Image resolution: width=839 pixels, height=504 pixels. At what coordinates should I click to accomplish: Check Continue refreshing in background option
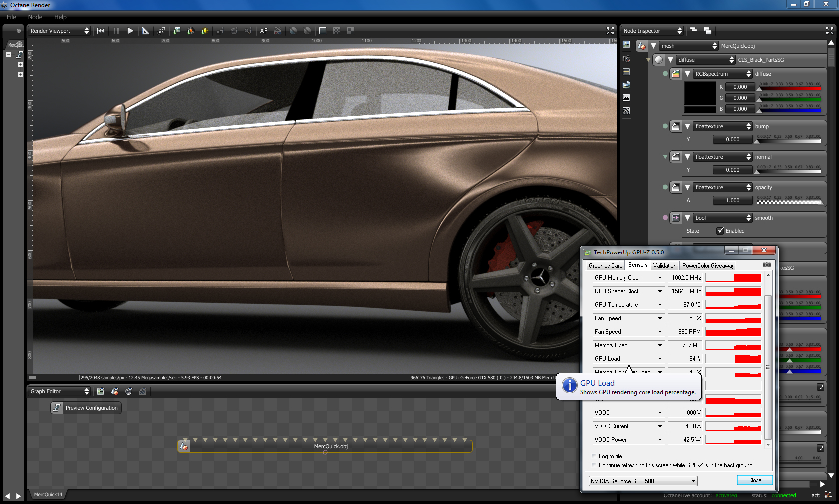click(x=594, y=465)
